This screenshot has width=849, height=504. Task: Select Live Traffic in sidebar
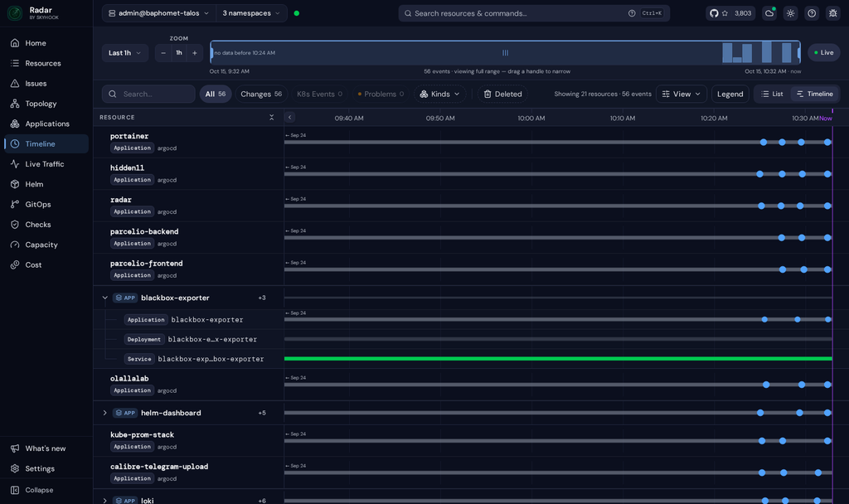46,164
